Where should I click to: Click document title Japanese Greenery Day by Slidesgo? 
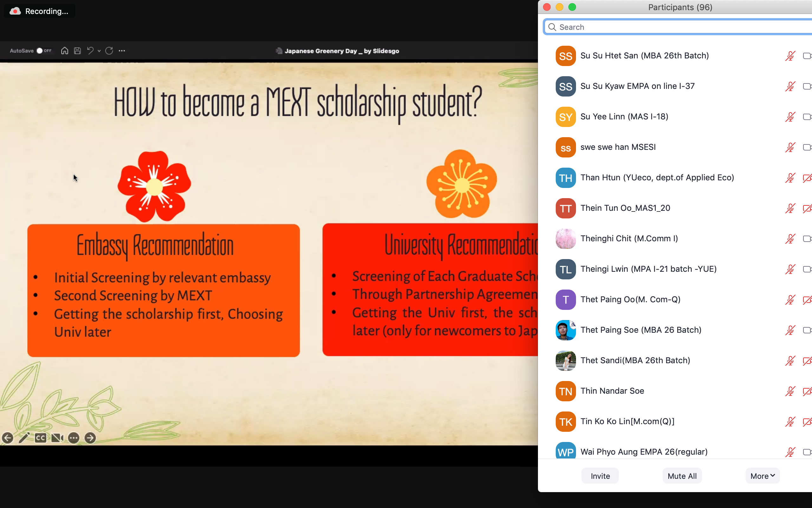pyautogui.click(x=342, y=51)
